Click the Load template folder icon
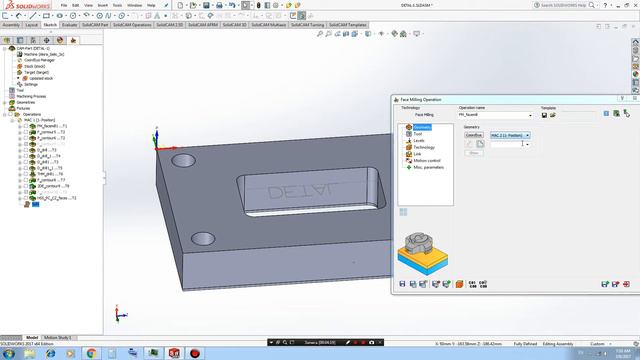This screenshot has width=640, height=360. [553, 115]
